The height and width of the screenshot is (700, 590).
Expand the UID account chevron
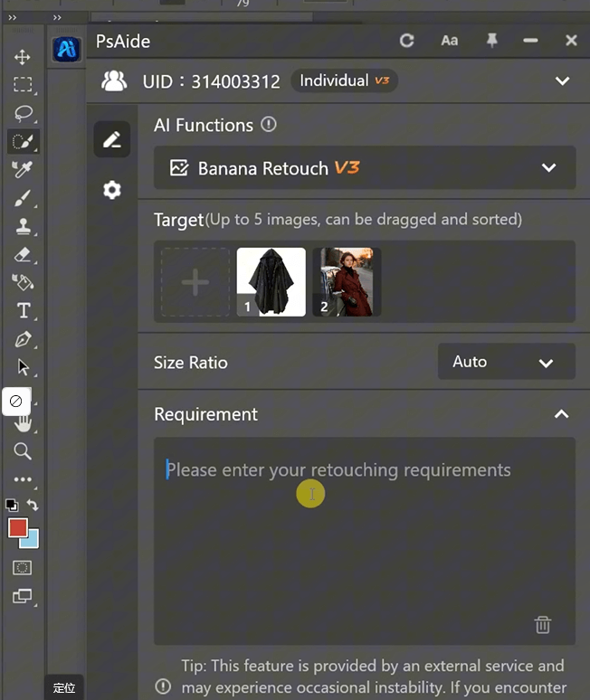point(562,80)
